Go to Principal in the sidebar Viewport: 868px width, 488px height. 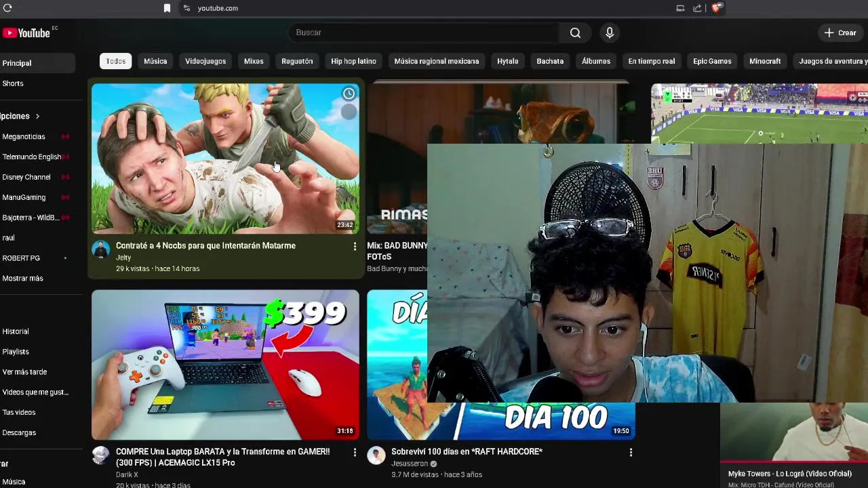(x=37, y=63)
